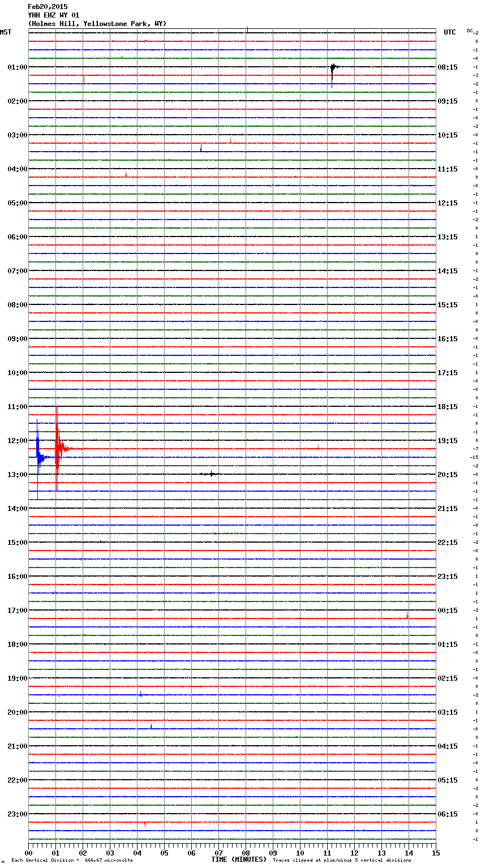Viewport: 481px width, 868px height.
Task: Select the 06:00 MST row label
Action: click(x=18, y=237)
